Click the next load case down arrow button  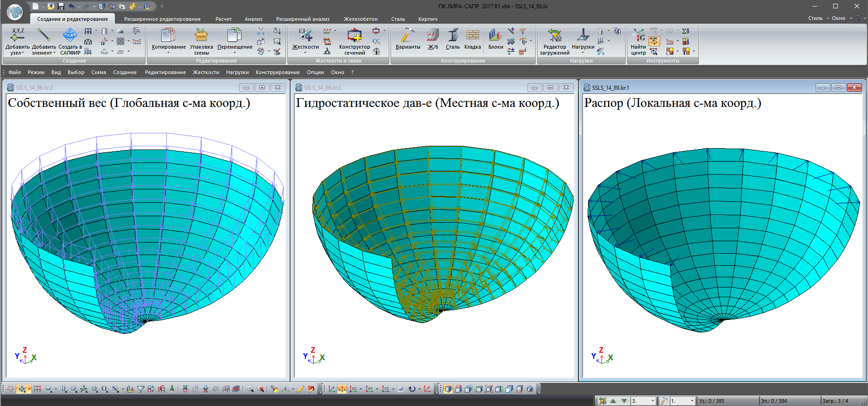coord(624,401)
